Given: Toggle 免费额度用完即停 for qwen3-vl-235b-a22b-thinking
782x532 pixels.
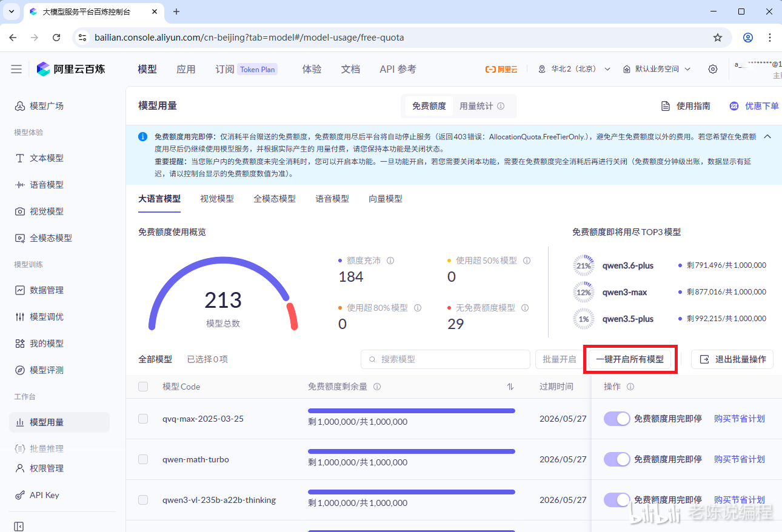Looking at the screenshot, I should [617, 500].
